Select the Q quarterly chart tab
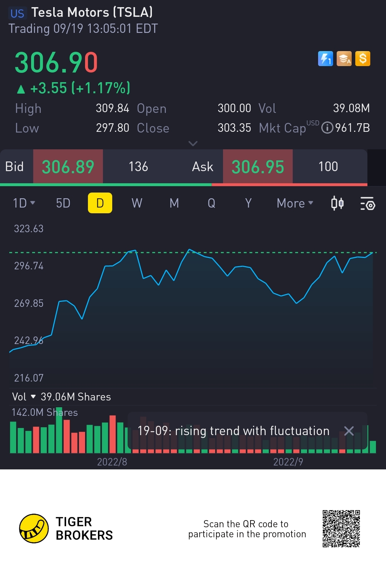Viewport: 386px width, 588px height. click(x=212, y=203)
